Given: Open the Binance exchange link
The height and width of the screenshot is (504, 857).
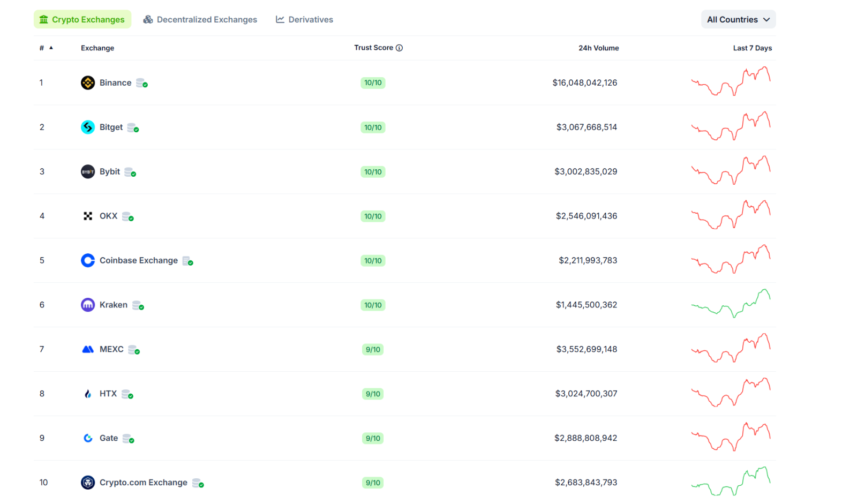Looking at the screenshot, I should 115,82.
